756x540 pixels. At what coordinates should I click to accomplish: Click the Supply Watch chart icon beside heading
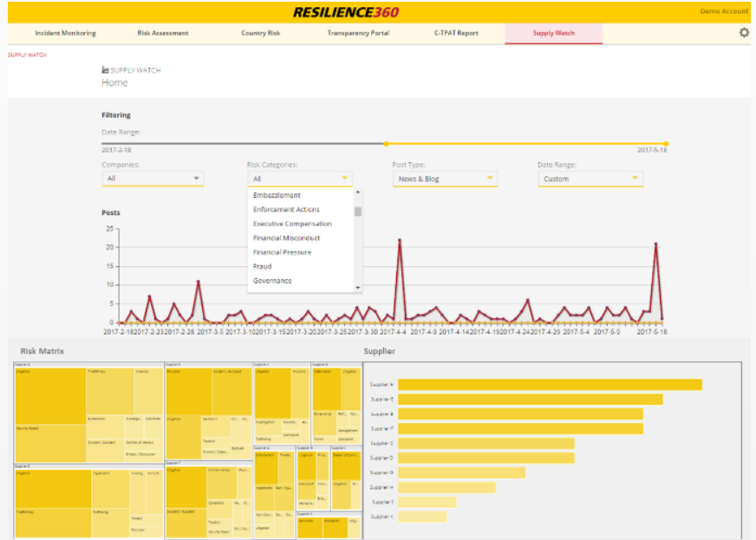(x=105, y=70)
